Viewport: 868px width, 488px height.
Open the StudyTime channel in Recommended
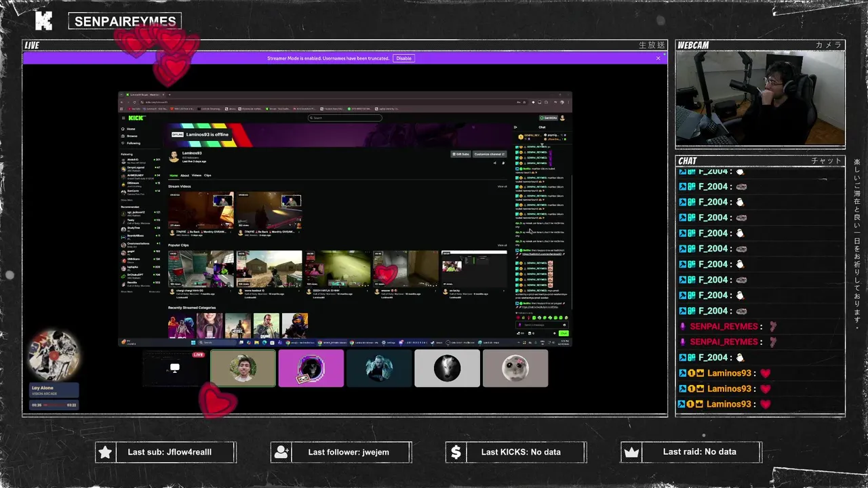(140, 230)
